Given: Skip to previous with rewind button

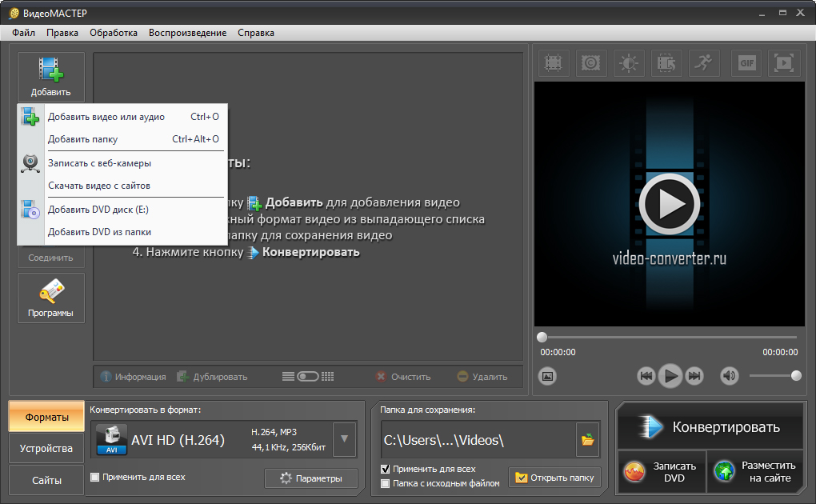Looking at the screenshot, I should (x=646, y=376).
